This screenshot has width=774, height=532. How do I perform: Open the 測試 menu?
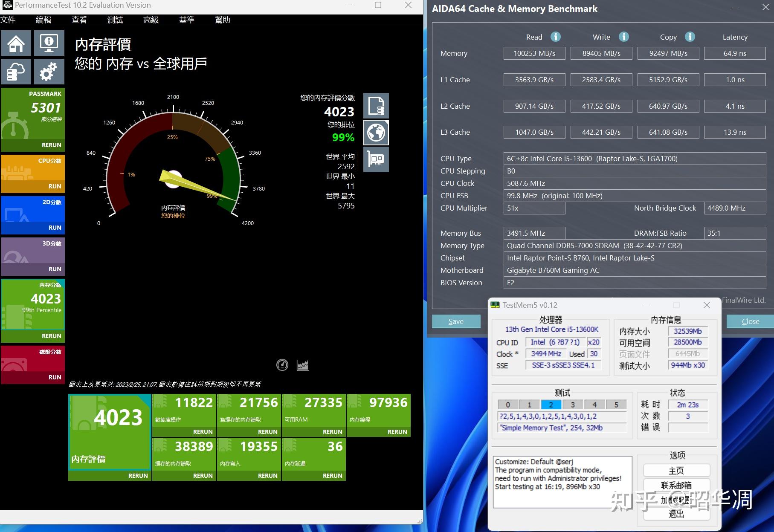(115, 20)
